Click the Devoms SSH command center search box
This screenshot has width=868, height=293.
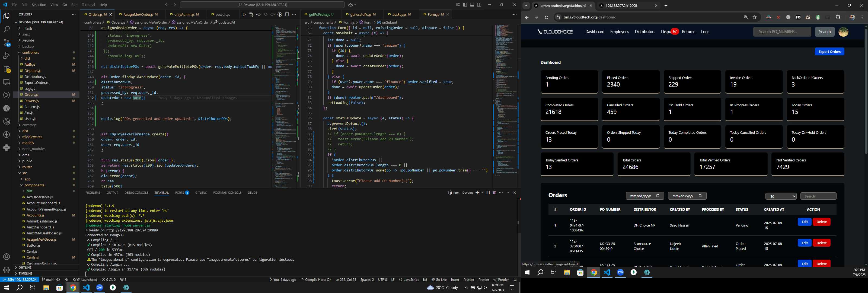coord(262,5)
